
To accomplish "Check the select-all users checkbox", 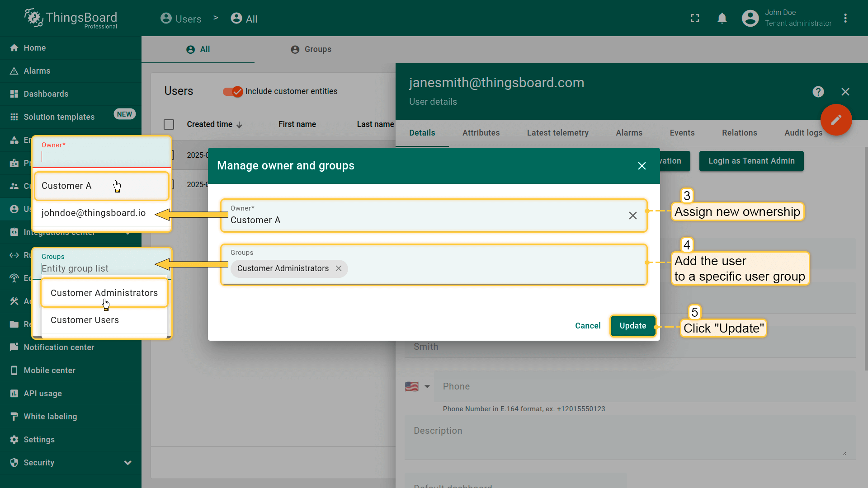I will pos(169,124).
